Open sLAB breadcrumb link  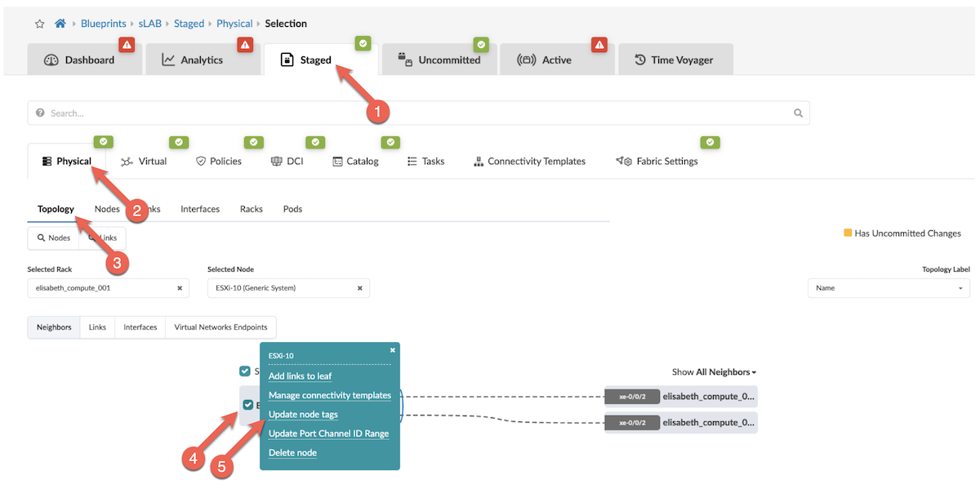(150, 24)
